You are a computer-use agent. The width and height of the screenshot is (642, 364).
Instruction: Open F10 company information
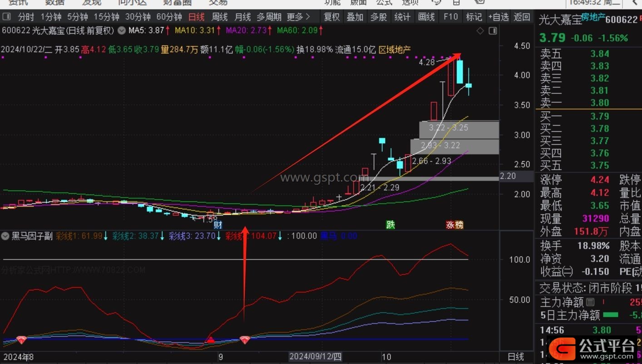coord(450,17)
